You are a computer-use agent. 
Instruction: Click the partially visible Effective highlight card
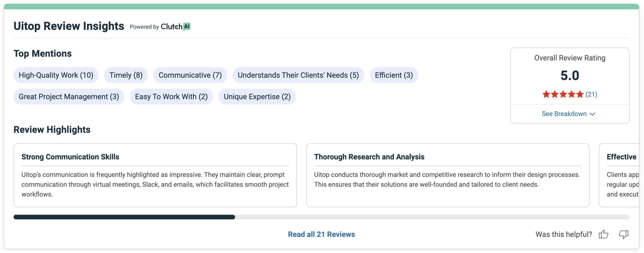click(619, 175)
